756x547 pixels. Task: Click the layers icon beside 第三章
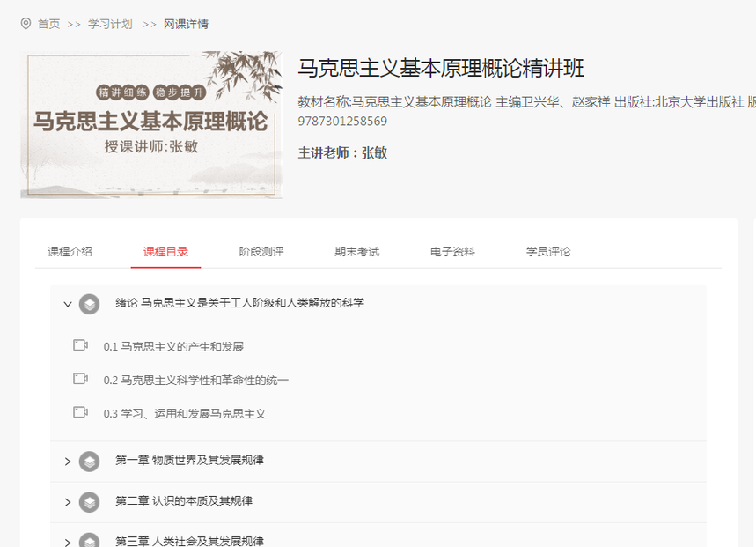click(x=89, y=540)
